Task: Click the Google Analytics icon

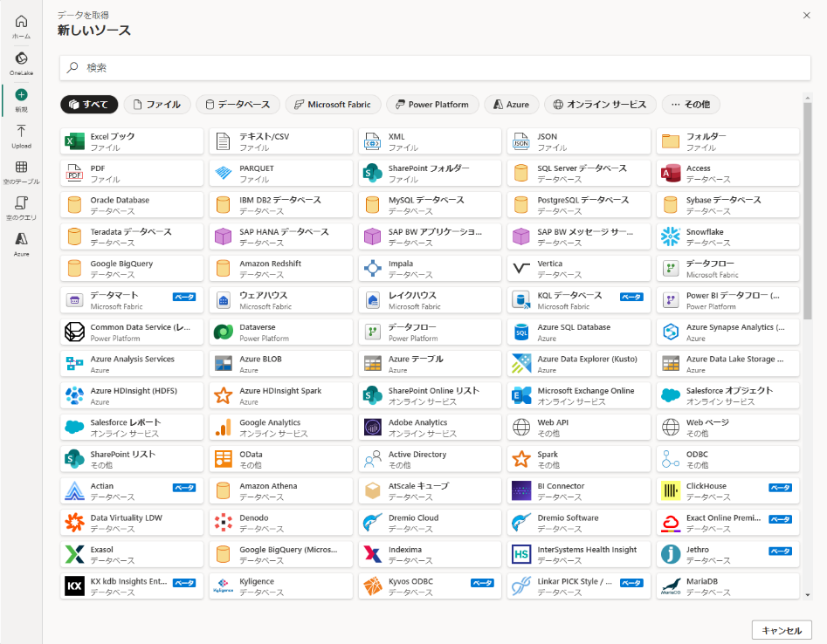Action: coord(224,428)
